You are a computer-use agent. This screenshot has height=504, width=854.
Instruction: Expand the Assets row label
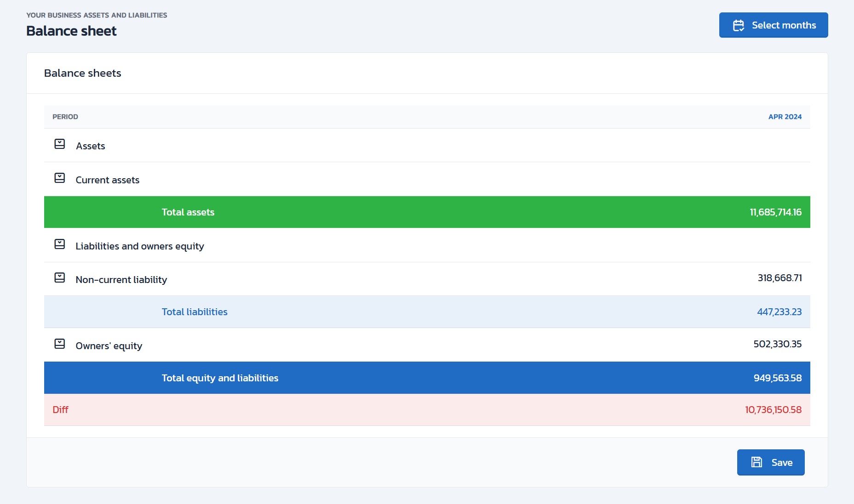click(x=91, y=146)
